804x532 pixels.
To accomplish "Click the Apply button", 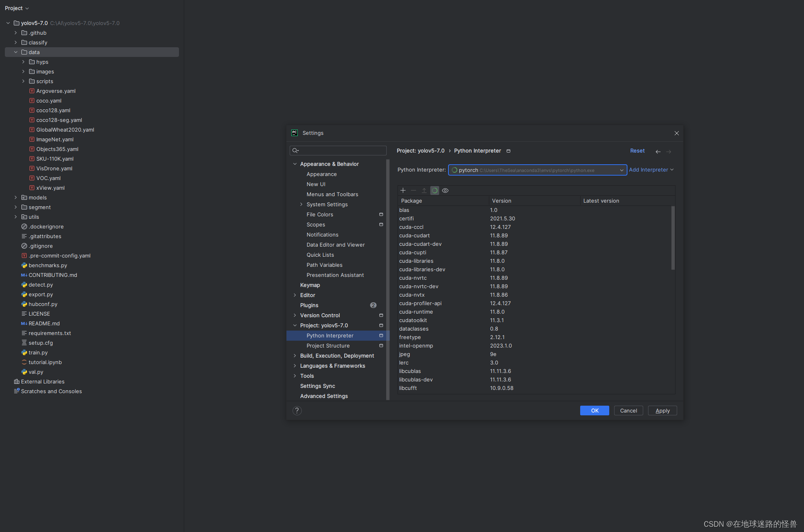I will (x=663, y=411).
